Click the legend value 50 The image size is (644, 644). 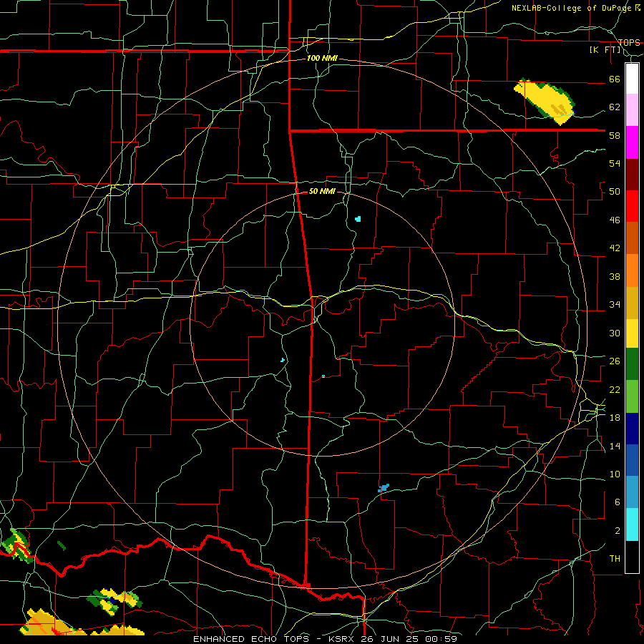click(x=615, y=192)
